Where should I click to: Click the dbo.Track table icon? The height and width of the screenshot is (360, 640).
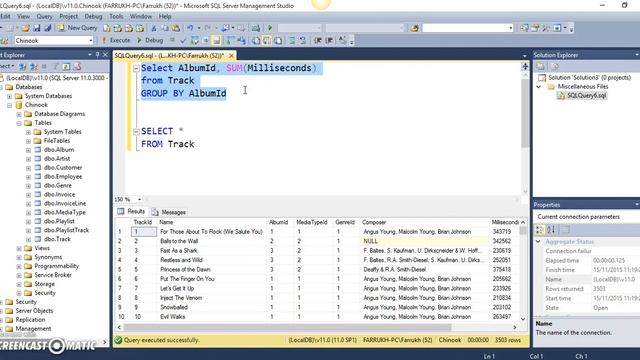(x=38, y=239)
